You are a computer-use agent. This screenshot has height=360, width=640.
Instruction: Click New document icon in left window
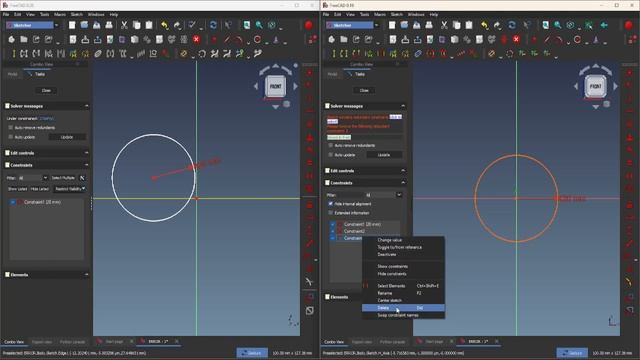(72, 25)
